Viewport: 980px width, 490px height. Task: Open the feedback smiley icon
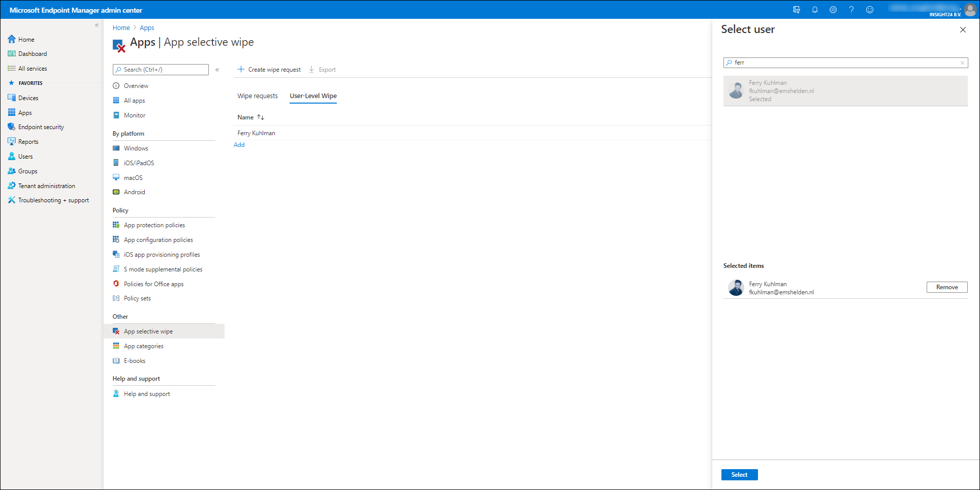(870, 10)
